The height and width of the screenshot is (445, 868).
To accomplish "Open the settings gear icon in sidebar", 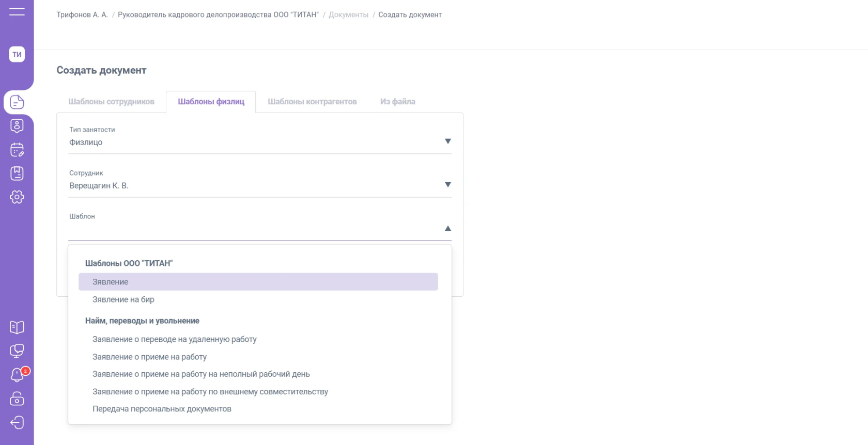I will click(x=17, y=197).
